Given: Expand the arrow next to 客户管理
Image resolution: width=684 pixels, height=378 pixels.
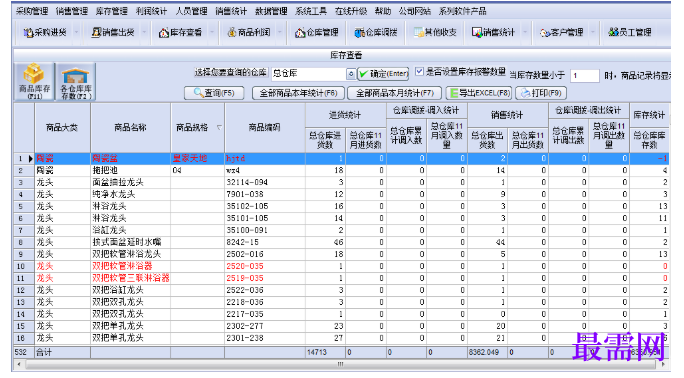Looking at the screenshot, I should [593, 32].
